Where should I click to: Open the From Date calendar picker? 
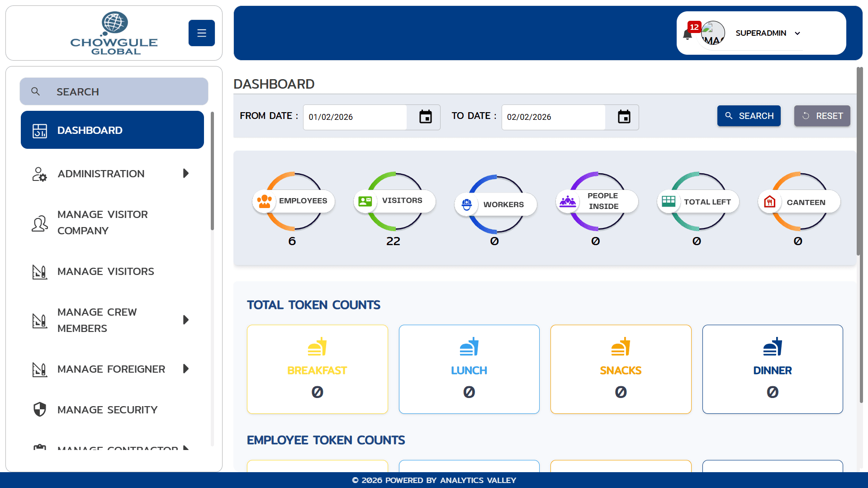click(426, 117)
